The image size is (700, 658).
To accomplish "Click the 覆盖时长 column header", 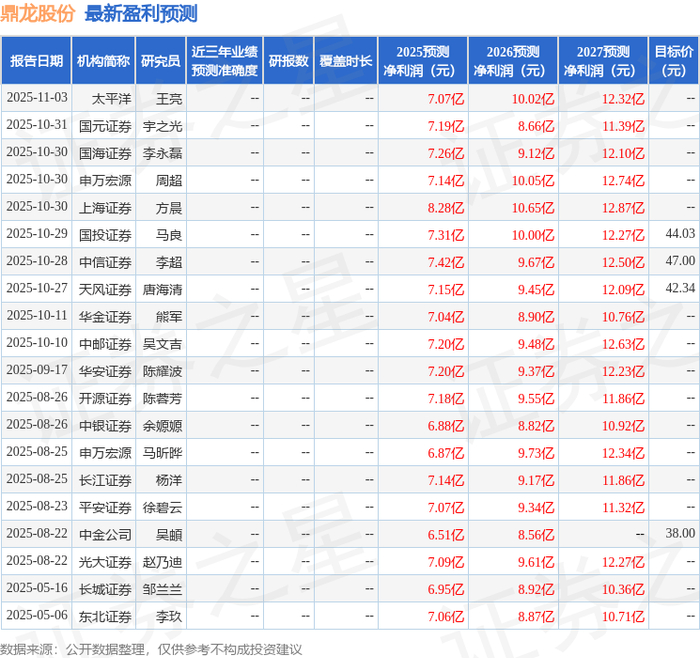I will 346,61.
